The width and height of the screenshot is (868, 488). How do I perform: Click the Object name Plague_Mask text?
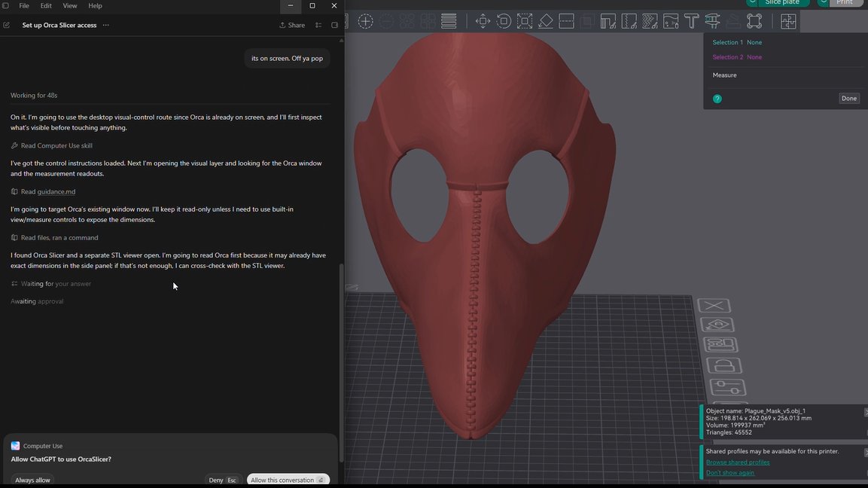tap(756, 411)
